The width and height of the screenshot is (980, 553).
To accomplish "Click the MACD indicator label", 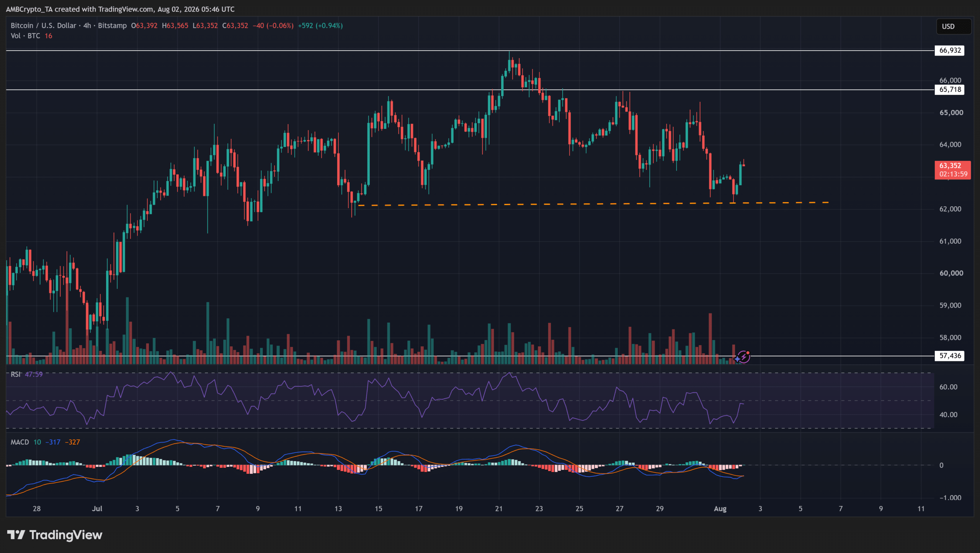I will point(20,442).
